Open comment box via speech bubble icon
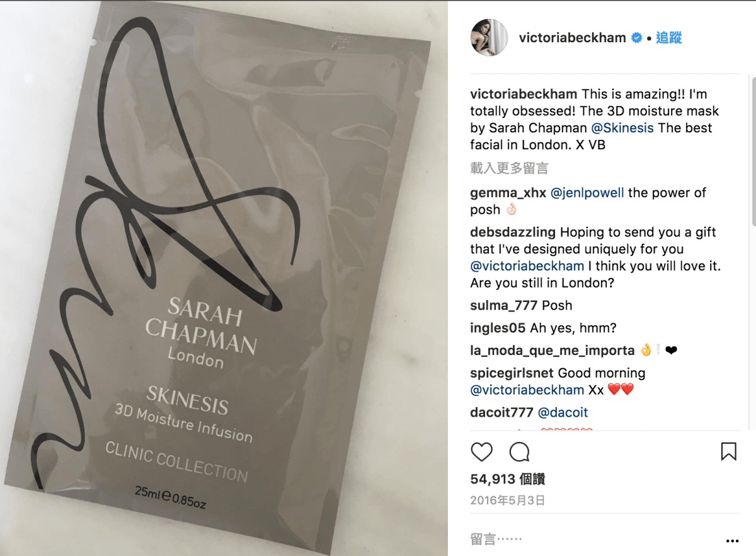The width and height of the screenshot is (756, 556). (519, 451)
